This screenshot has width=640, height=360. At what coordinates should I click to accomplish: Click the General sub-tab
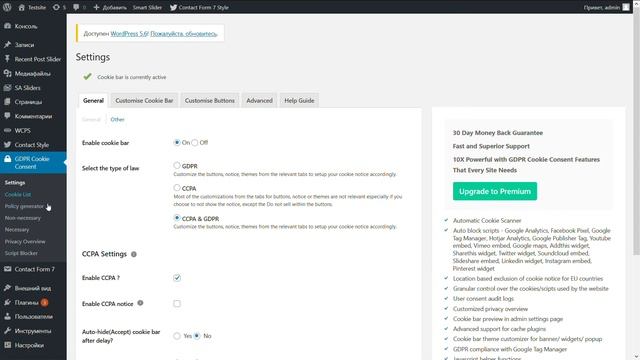click(91, 120)
